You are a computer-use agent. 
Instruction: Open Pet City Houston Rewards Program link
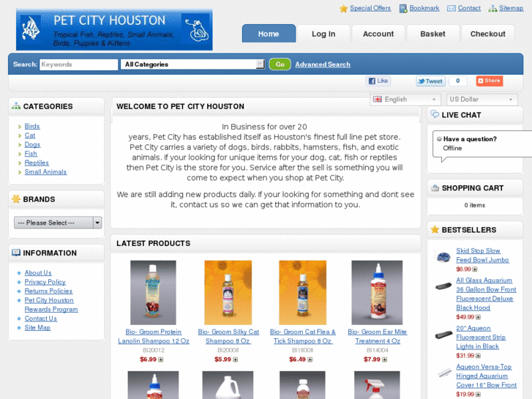pos(51,305)
